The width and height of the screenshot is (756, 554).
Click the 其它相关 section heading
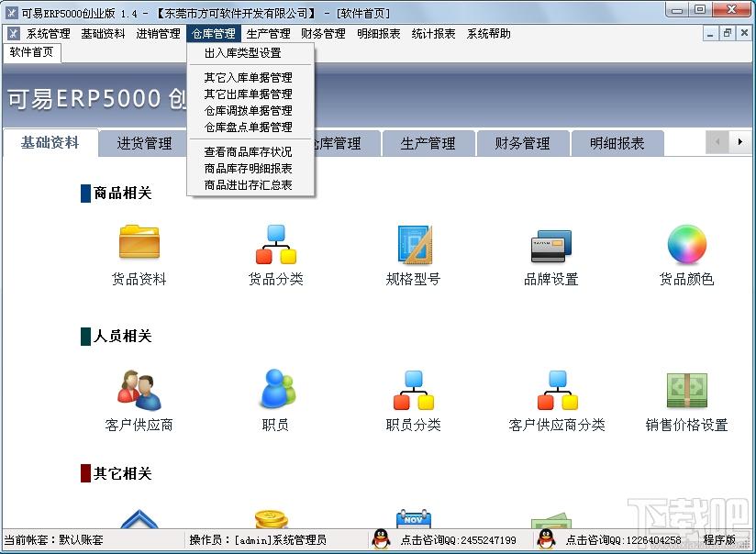point(122,473)
